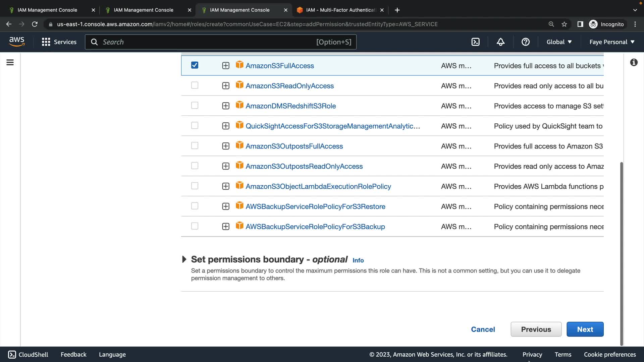The width and height of the screenshot is (644, 362).
Task: Click the Next button
Action: coord(585,329)
